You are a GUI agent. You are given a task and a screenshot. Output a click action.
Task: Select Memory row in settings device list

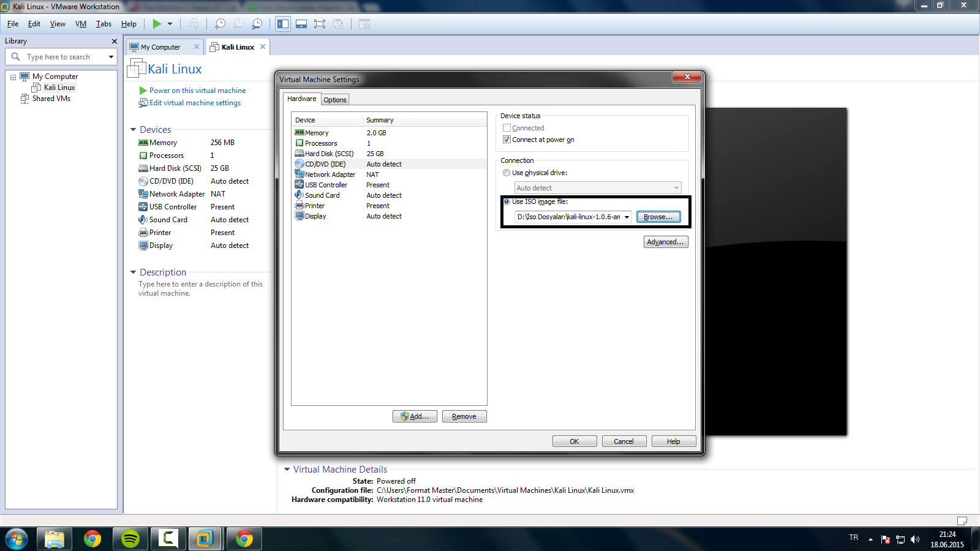[390, 133]
